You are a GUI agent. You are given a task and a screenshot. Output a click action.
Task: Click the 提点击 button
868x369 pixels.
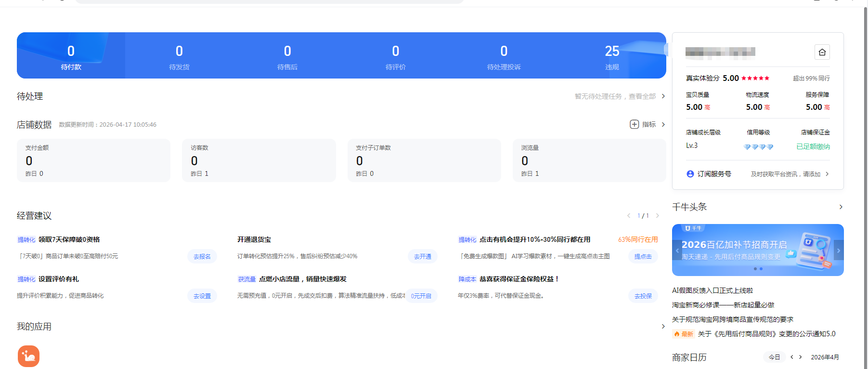point(643,256)
